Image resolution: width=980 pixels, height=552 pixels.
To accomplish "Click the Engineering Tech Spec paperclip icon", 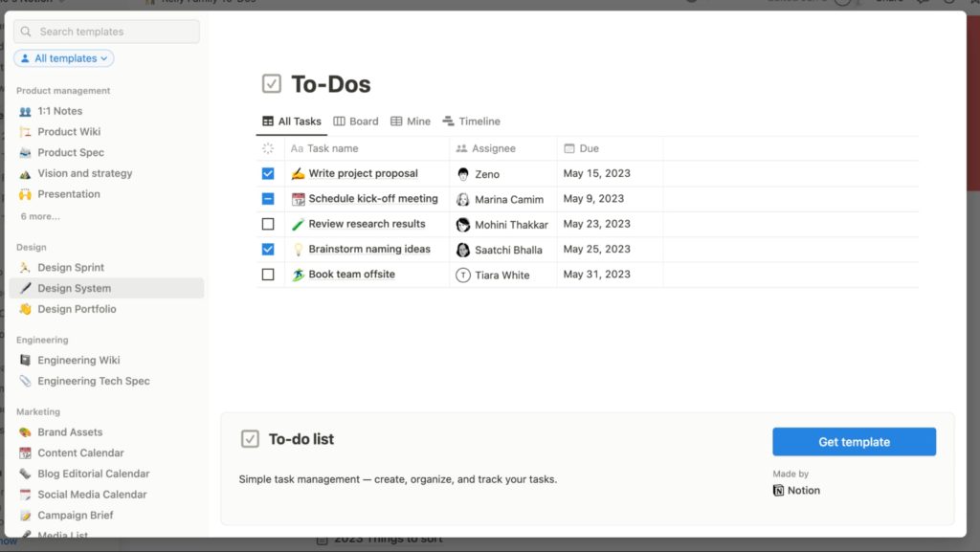I will click(25, 381).
